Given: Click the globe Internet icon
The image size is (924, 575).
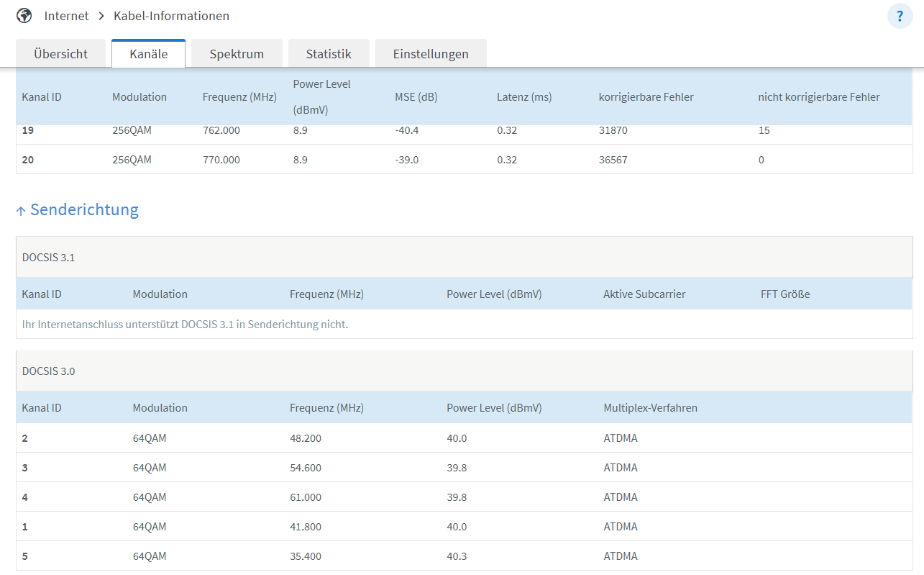Looking at the screenshot, I should coord(24,15).
